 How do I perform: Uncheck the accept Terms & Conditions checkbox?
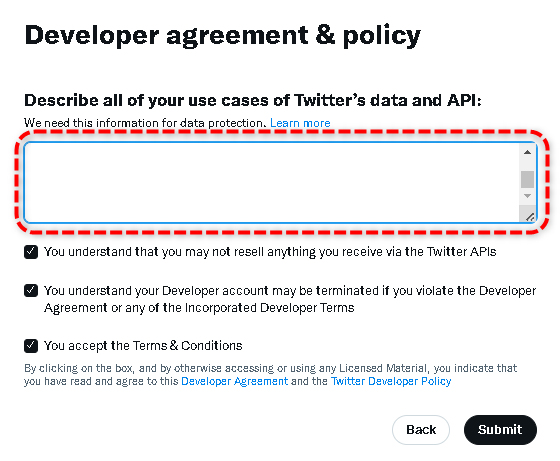31,346
